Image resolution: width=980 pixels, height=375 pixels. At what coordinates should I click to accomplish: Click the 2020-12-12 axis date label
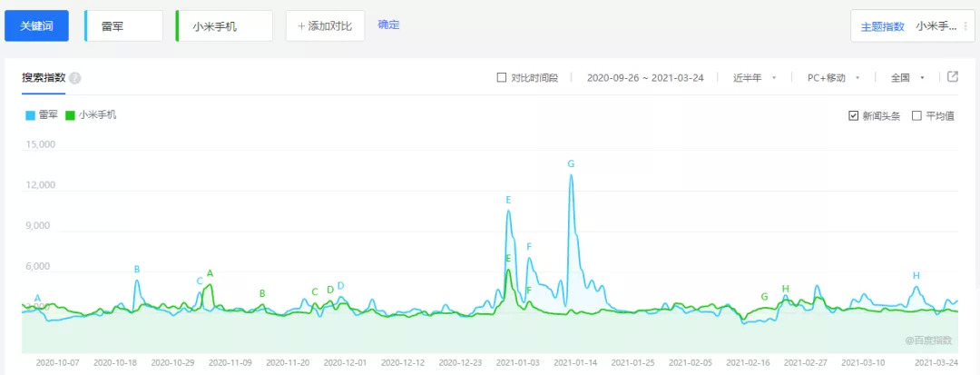(x=403, y=362)
